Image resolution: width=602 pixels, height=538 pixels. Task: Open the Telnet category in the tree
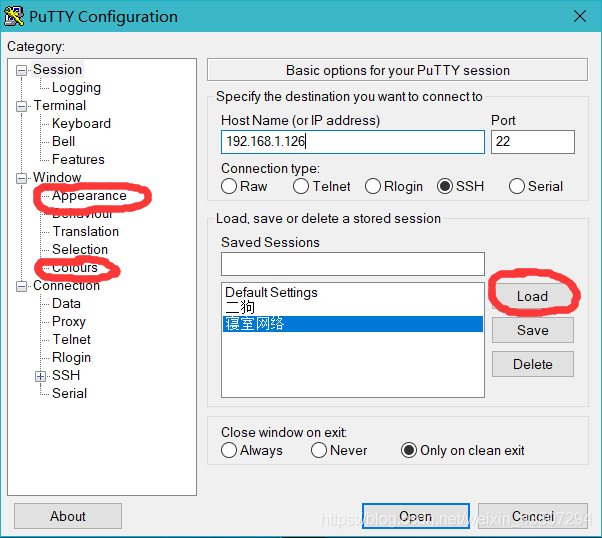click(71, 339)
